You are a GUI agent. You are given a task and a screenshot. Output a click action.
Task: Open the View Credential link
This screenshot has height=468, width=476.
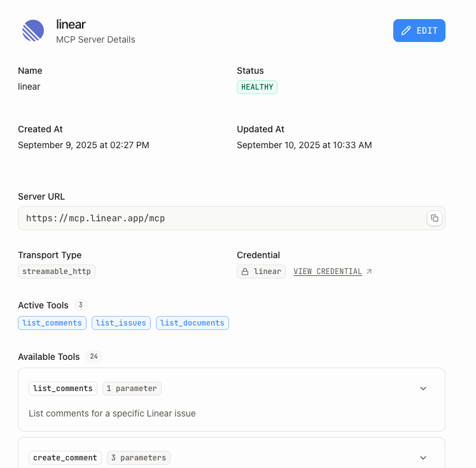pos(328,272)
